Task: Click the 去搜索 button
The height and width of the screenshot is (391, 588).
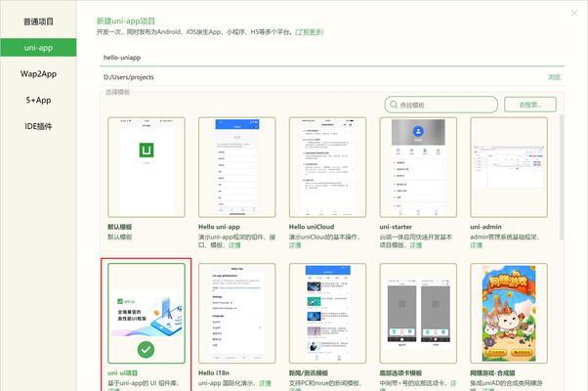Action: click(x=529, y=105)
